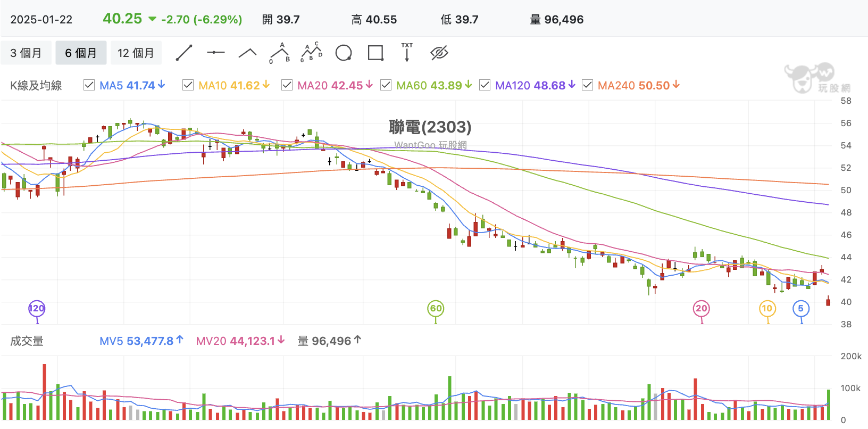Click the blue 5 marker on the chart
The image size is (868, 429).
tap(801, 308)
